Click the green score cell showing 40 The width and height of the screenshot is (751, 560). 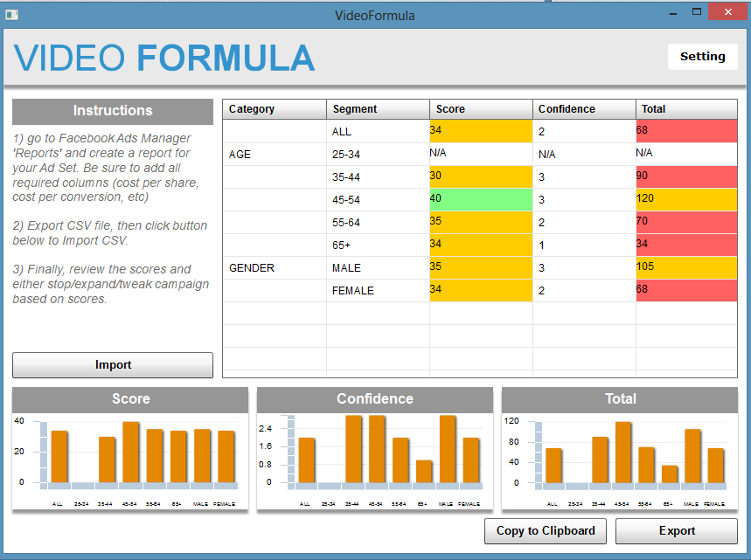click(x=481, y=199)
